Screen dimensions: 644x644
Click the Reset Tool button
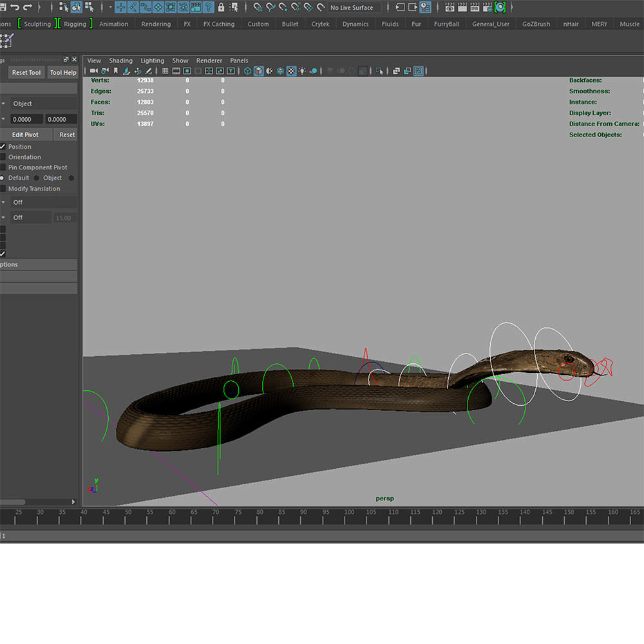26,73
